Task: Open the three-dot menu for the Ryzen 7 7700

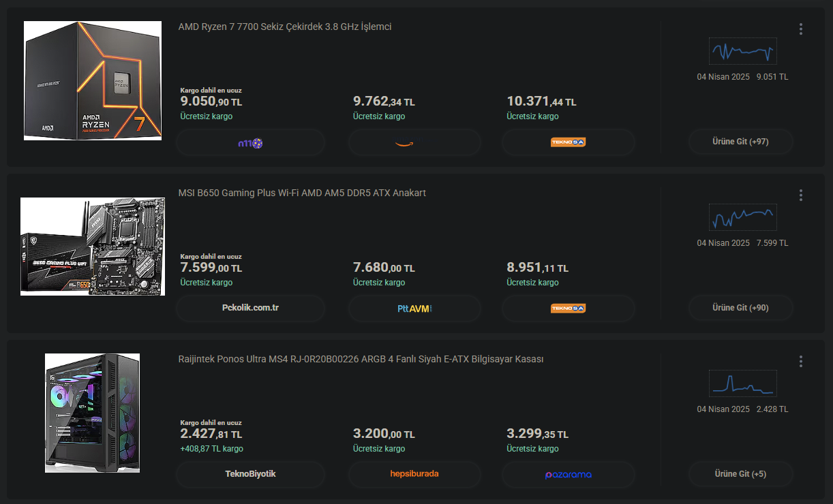Action: pos(800,29)
